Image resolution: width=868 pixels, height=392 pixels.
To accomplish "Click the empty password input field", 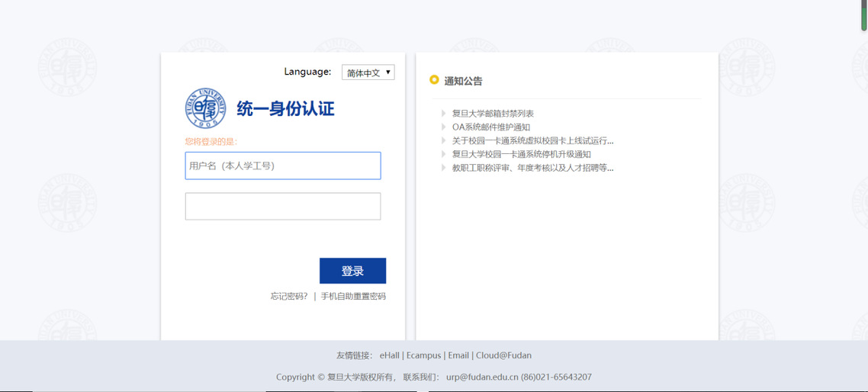I will [282, 207].
